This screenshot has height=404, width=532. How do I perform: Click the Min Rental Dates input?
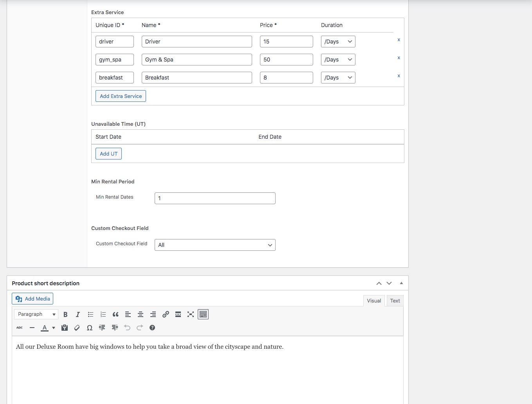pyautogui.click(x=215, y=198)
